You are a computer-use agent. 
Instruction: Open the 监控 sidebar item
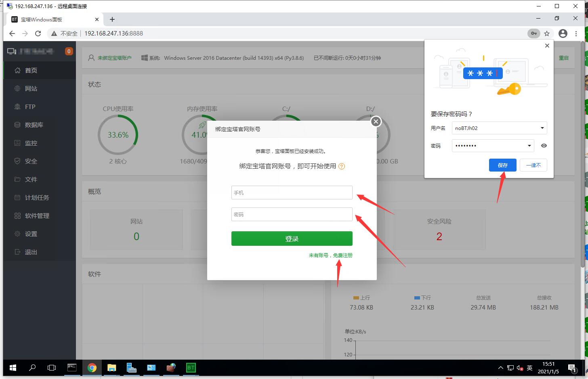40,143
